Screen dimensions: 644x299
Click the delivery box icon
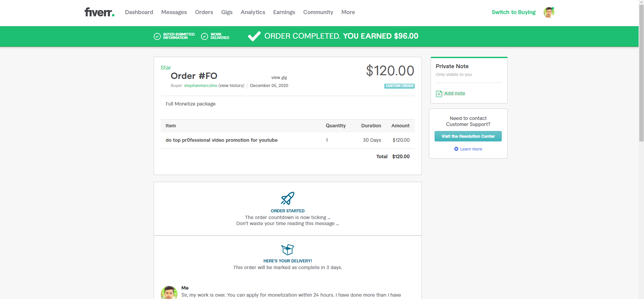click(x=288, y=249)
